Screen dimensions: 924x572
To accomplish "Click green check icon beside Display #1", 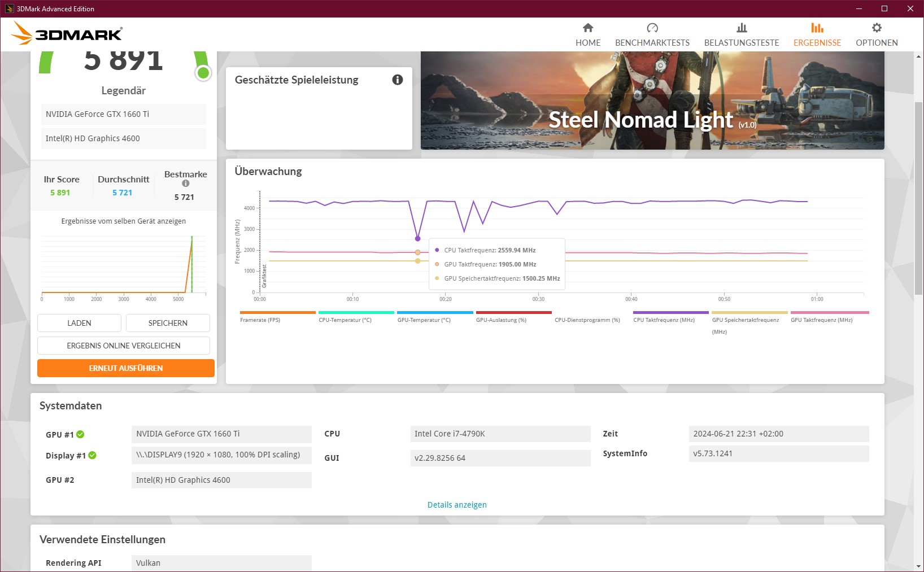I will pos(92,455).
